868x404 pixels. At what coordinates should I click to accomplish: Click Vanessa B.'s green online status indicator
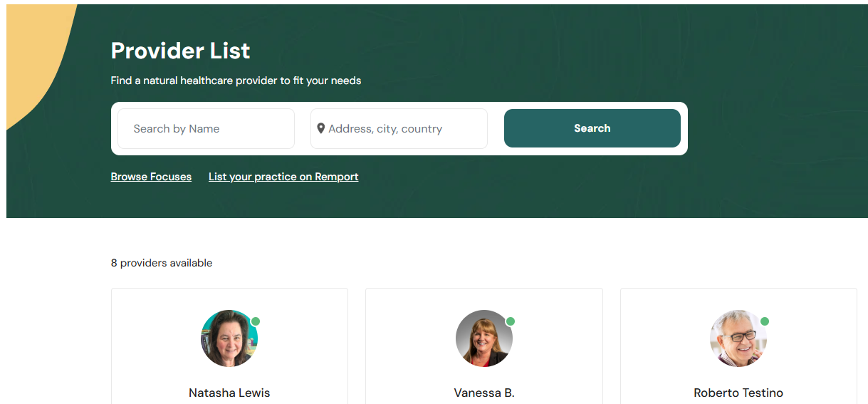511,321
